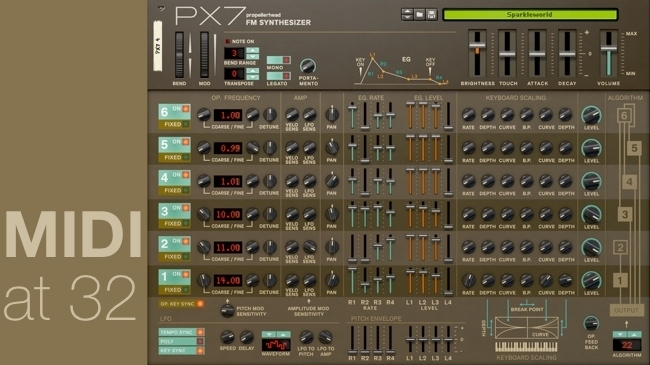Screen dimensions: 650x365
Task: Click the keyboard scaling curve diagram
Action: (526, 328)
